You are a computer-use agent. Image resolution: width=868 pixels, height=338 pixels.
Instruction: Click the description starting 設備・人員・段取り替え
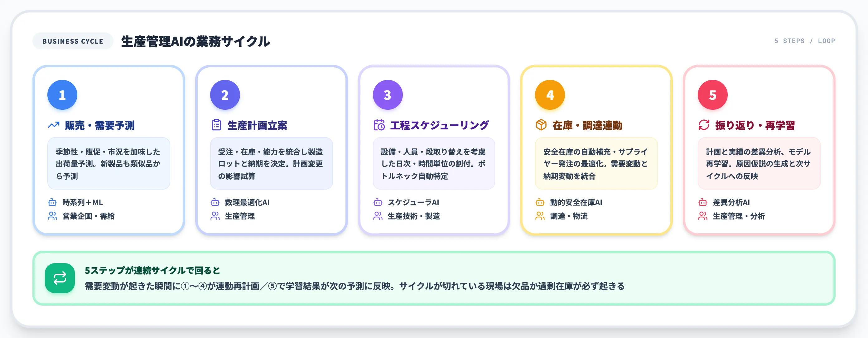[x=434, y=164]
